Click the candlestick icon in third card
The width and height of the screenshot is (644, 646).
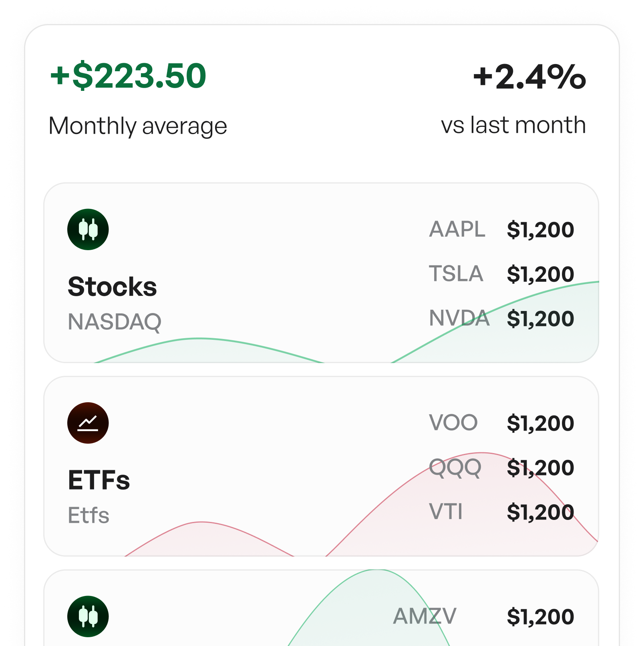88,616
